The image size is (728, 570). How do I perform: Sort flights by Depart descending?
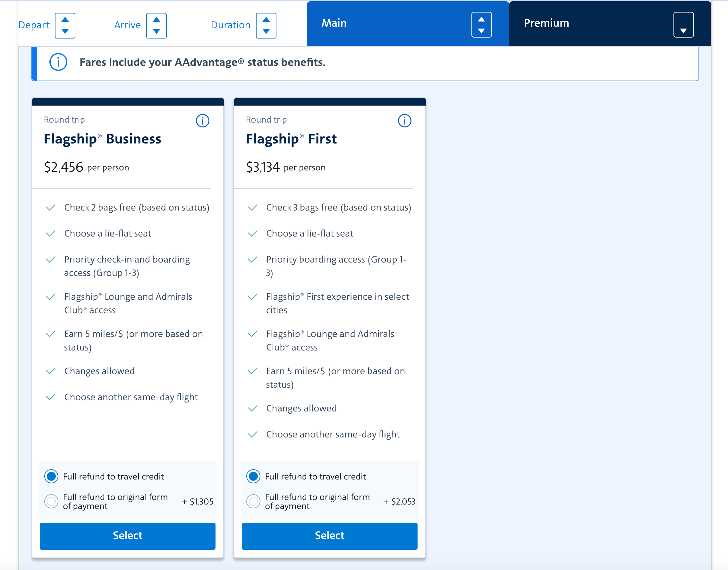[x=65, y=32]
